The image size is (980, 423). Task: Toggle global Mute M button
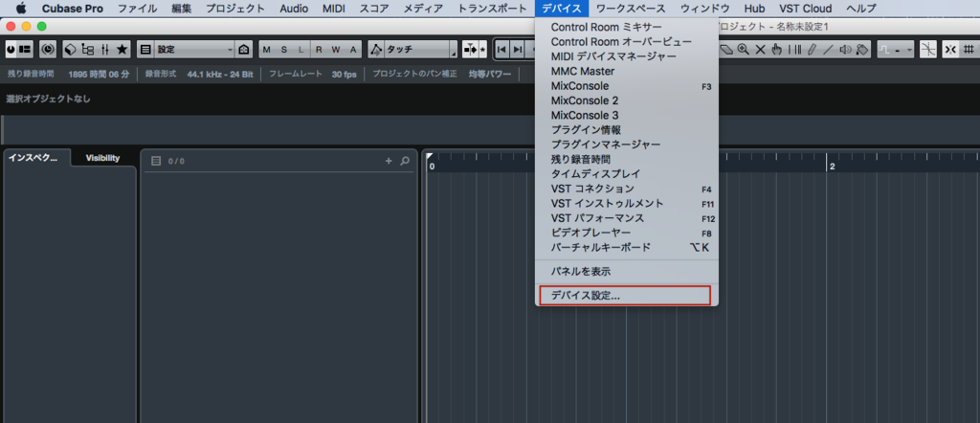point(266,50)
